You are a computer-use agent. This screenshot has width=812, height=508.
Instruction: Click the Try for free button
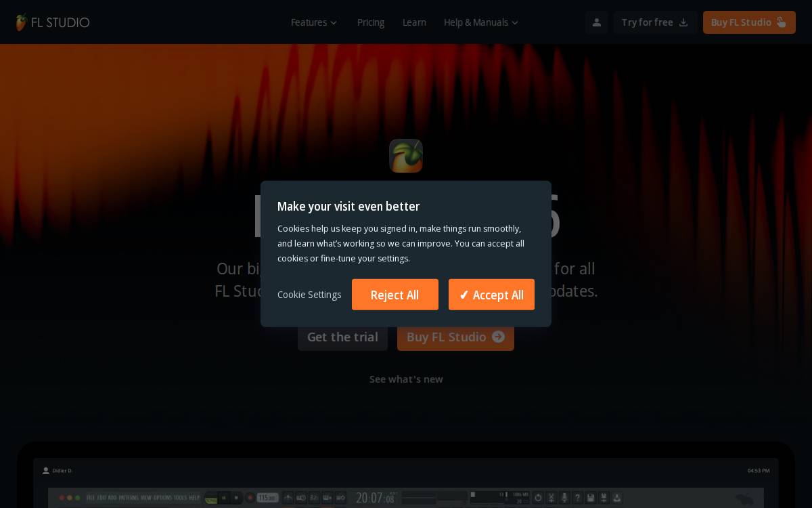click(655, 22)
